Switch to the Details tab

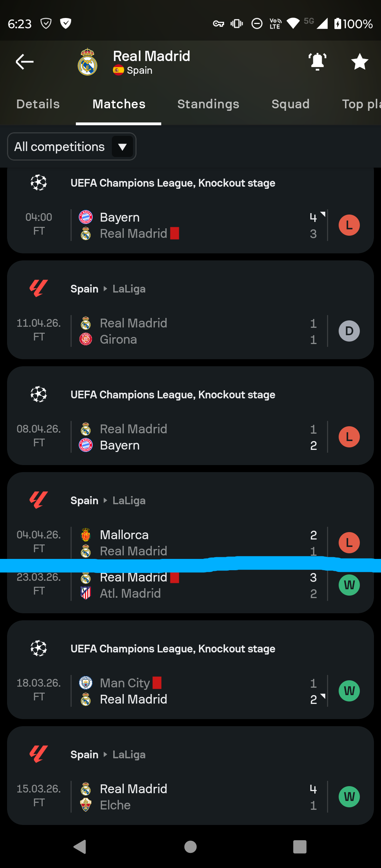[38, 104]
